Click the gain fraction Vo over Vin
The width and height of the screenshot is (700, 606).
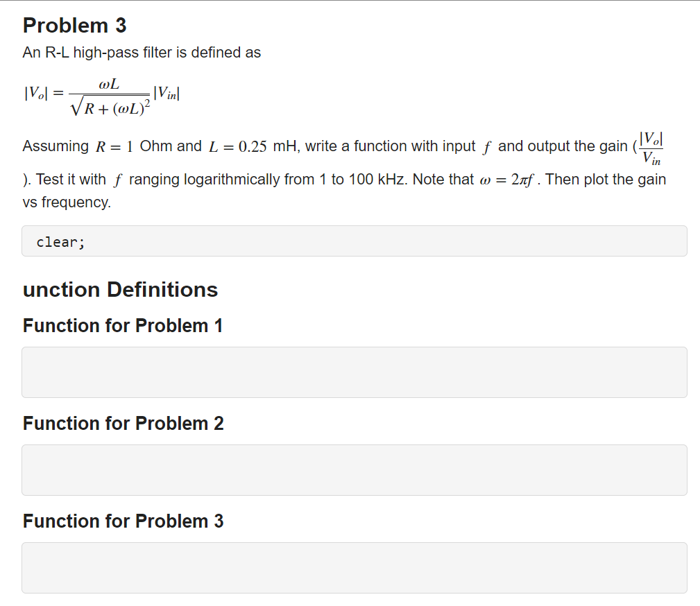[651, 148]
